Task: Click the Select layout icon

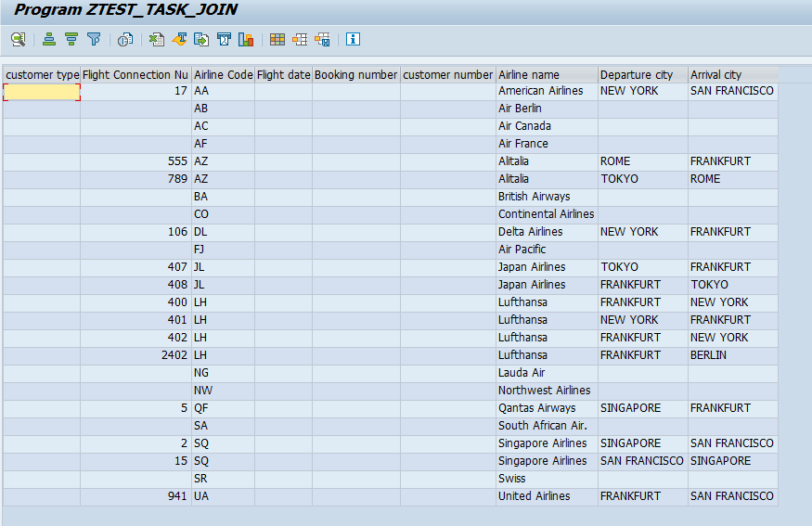Action: [300, 39]
